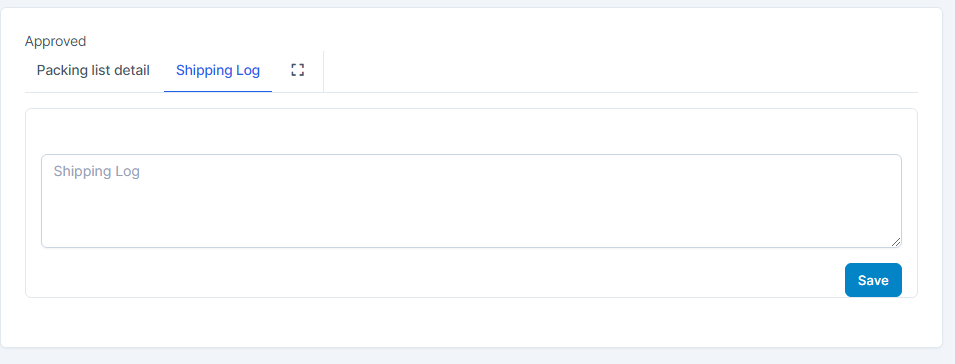
Task: Open Packing list detail view
Action: coord(93,71)
